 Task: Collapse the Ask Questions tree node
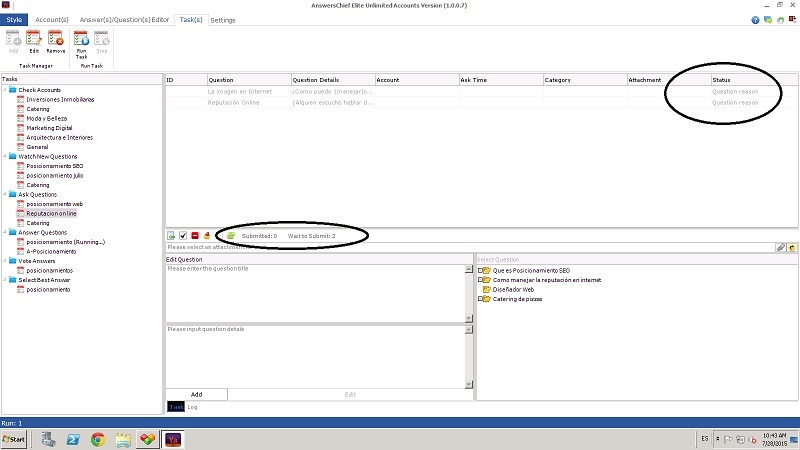5,194
